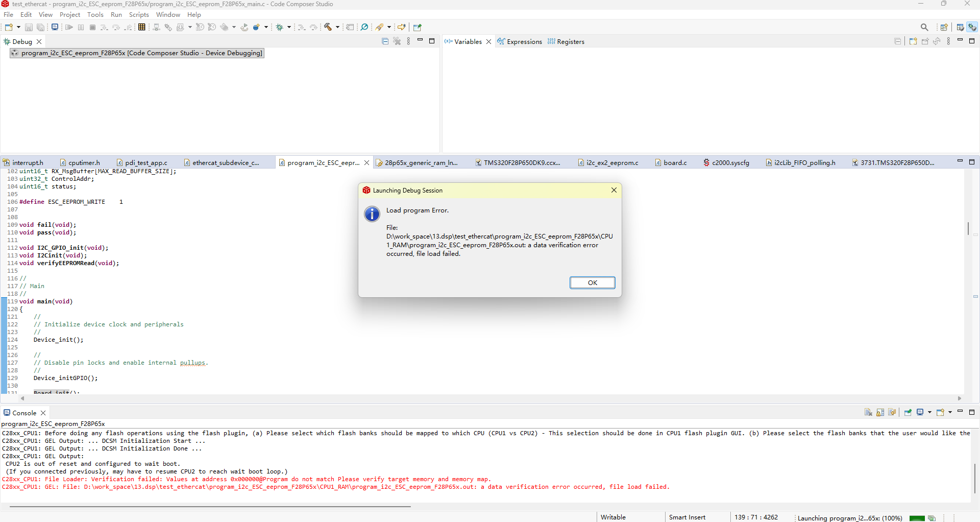This screenshot has height=522, width=980.
Task: Open the view menu in Debug panel
Action: pos(408,41)
